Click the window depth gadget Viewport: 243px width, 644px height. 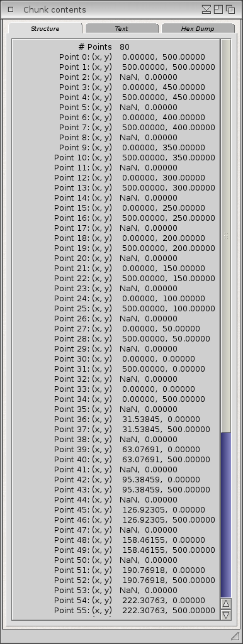[x=230, y=9]
